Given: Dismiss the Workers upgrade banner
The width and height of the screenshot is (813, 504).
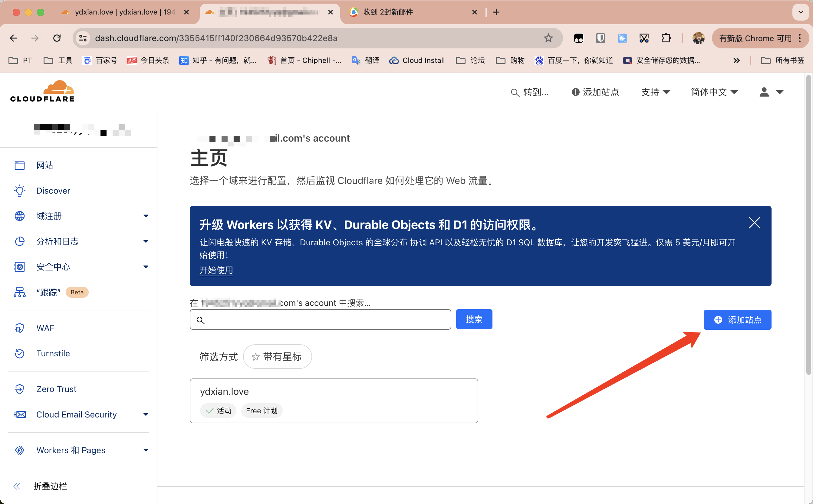Looking at the screenshot, I should click(x=755, y=223).
